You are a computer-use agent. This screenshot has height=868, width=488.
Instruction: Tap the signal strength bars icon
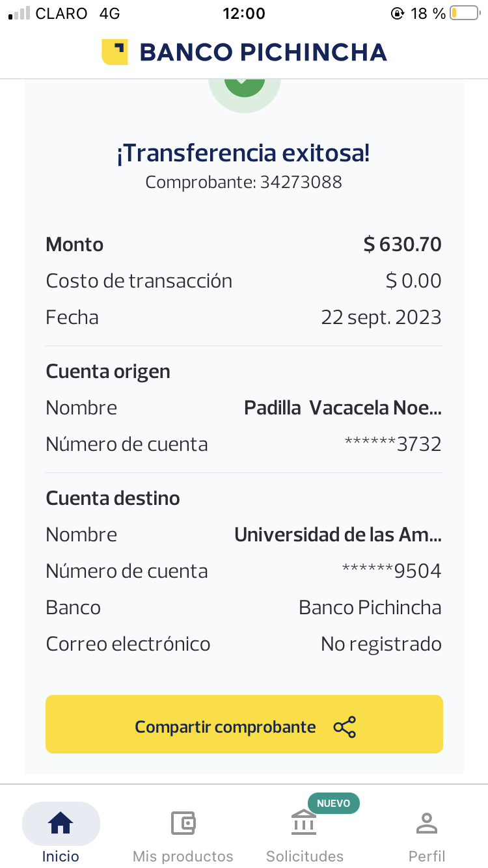click(x=20, y=14)
